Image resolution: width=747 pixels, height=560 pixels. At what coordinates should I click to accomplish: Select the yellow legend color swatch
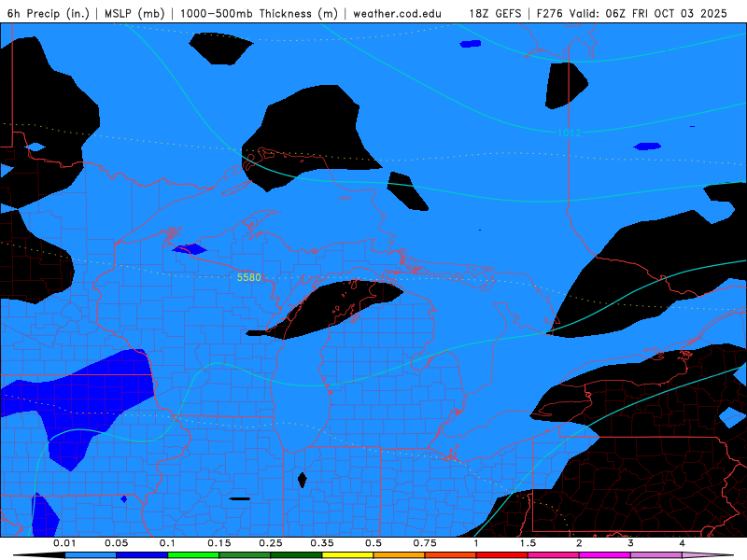pos(347,555)
